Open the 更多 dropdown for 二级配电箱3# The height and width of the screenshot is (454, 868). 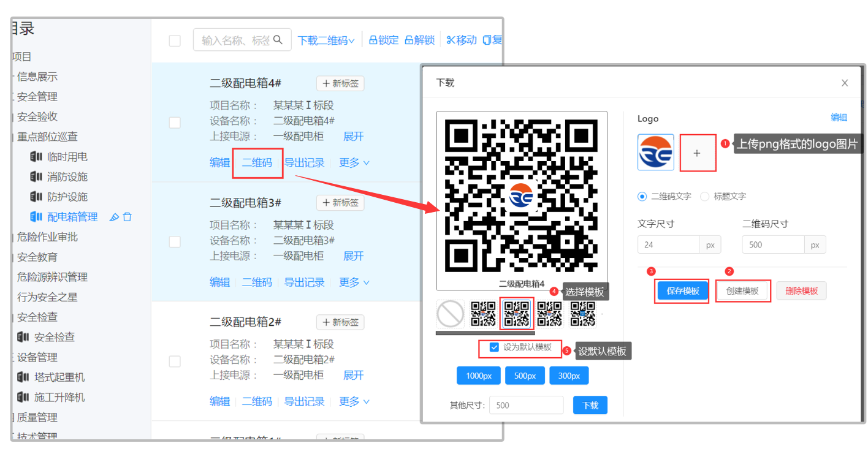click(x=351, y=282)
